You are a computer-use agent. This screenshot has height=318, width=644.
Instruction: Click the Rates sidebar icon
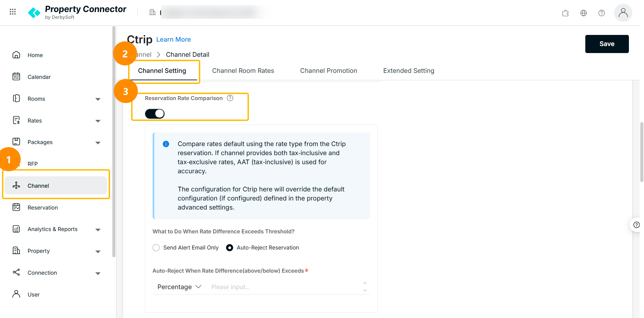(16, 120)
